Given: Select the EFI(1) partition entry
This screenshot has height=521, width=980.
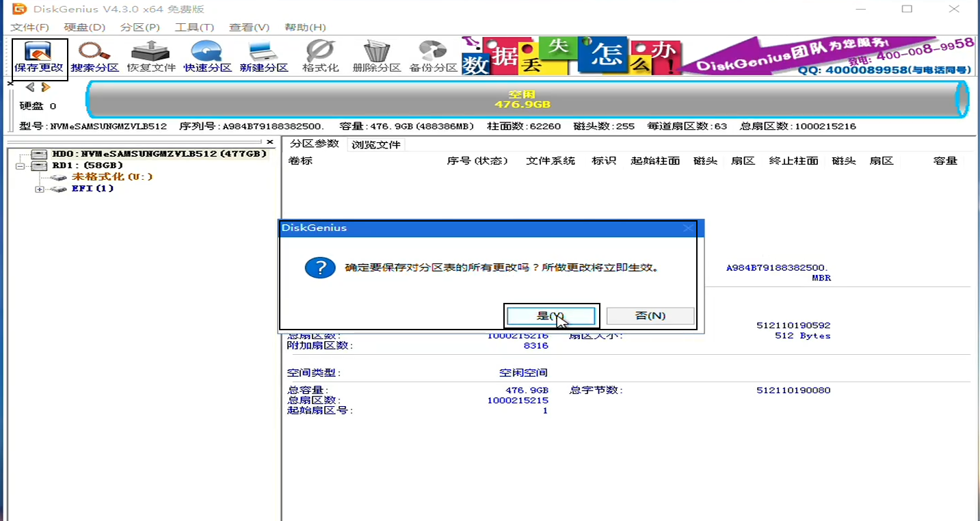Looking at the screenshot, I should point(93,189).
